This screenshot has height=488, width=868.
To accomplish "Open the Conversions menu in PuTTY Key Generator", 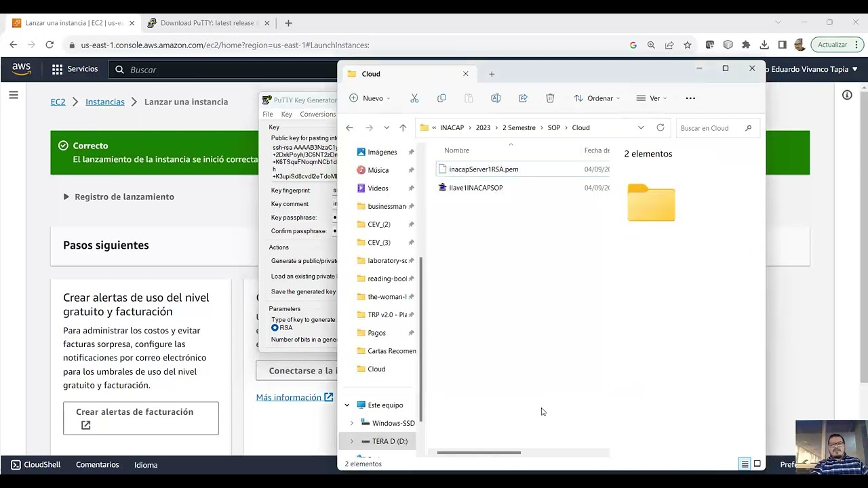I will [x=318, y=115].
